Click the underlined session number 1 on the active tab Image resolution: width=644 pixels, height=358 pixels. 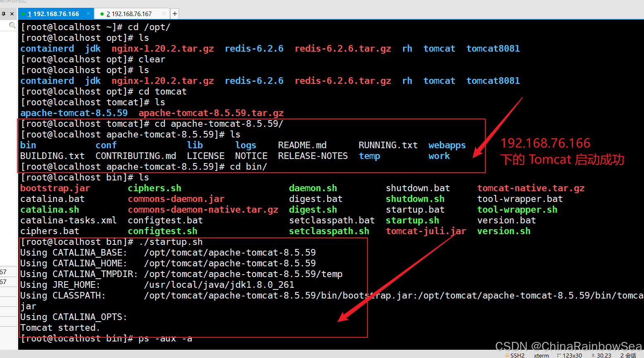click(x=29, y=14)
